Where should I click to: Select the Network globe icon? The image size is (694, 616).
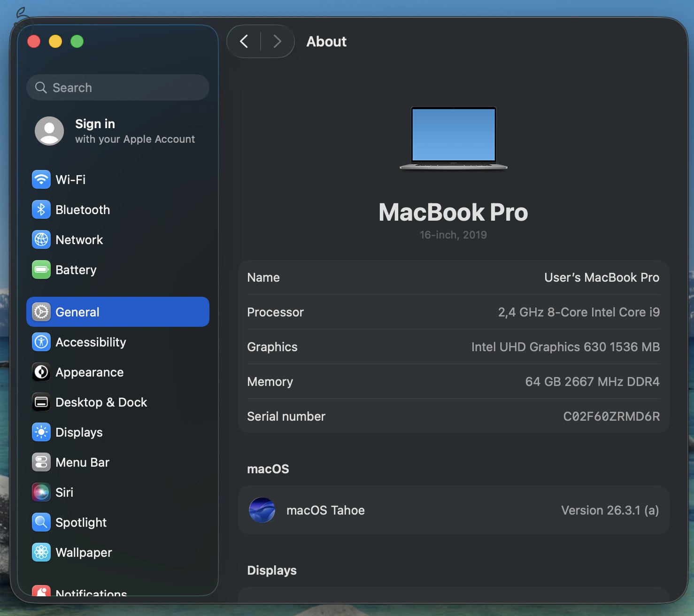point(41,239)
